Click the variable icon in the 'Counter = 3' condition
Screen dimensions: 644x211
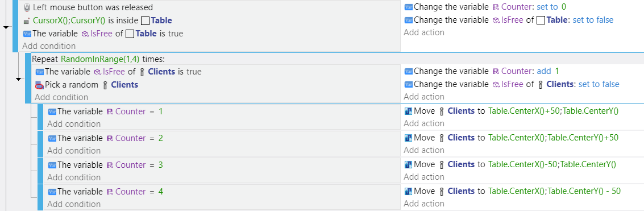tap(52, 165)
